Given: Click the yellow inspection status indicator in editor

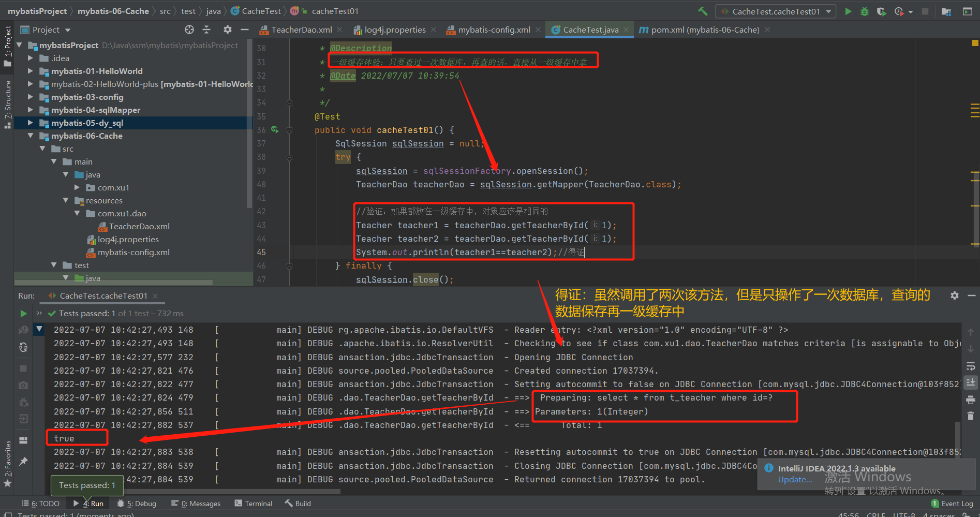Looking at the screenshot, I should point(975,43).
